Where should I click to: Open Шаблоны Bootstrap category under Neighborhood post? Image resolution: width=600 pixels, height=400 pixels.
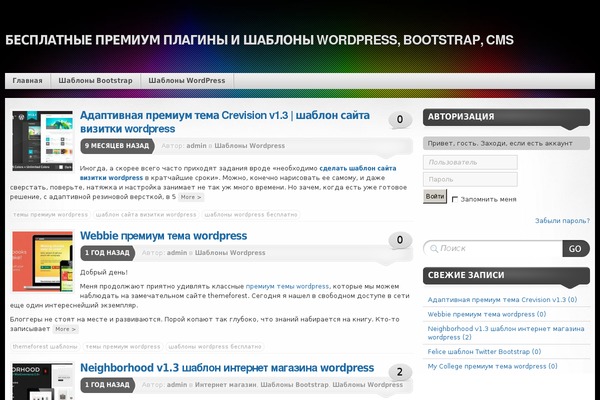(x=294, y=385)
